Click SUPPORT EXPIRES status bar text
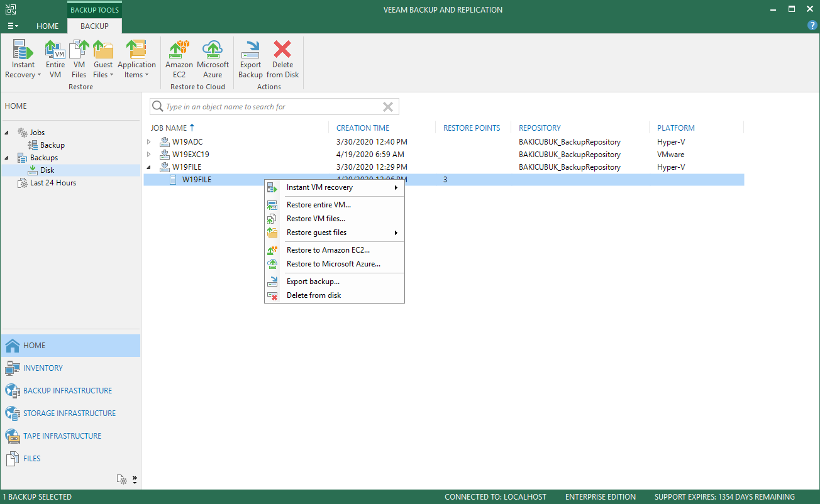Viewport: 820px width, 504px height. (x=724, y=497)
